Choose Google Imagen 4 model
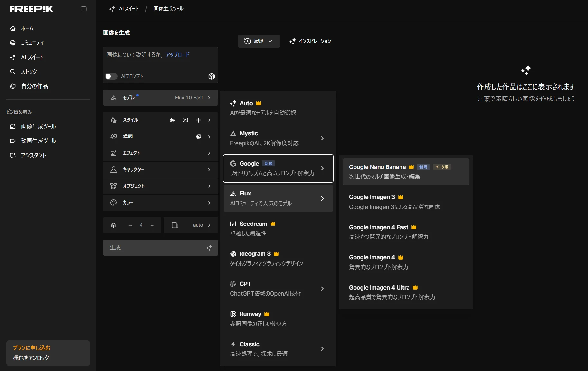Viewport: 588px width, 371px height. click(x=406, y=262)
